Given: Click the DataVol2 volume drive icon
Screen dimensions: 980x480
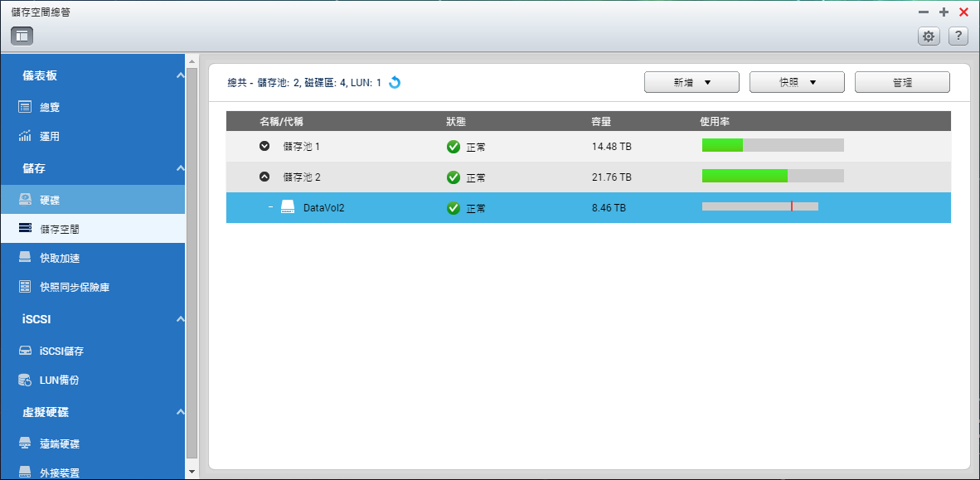Looking at the screenshot, I should point(288,207).
